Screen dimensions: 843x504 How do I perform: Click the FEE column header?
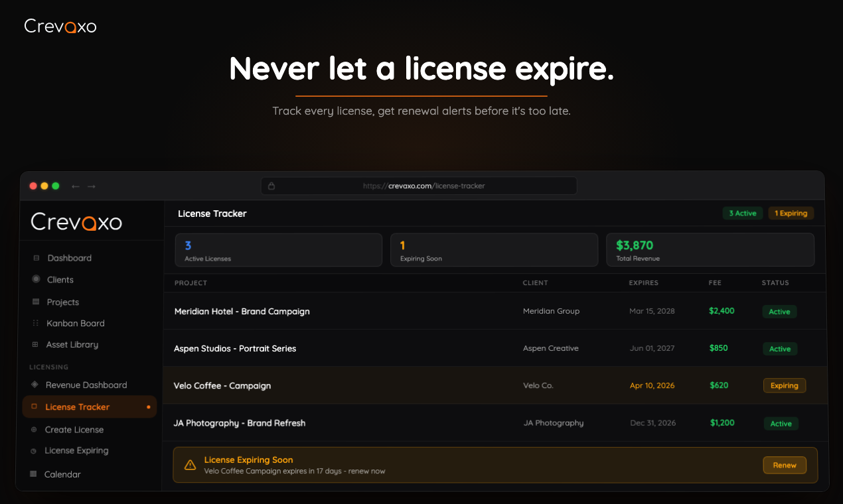715,283
